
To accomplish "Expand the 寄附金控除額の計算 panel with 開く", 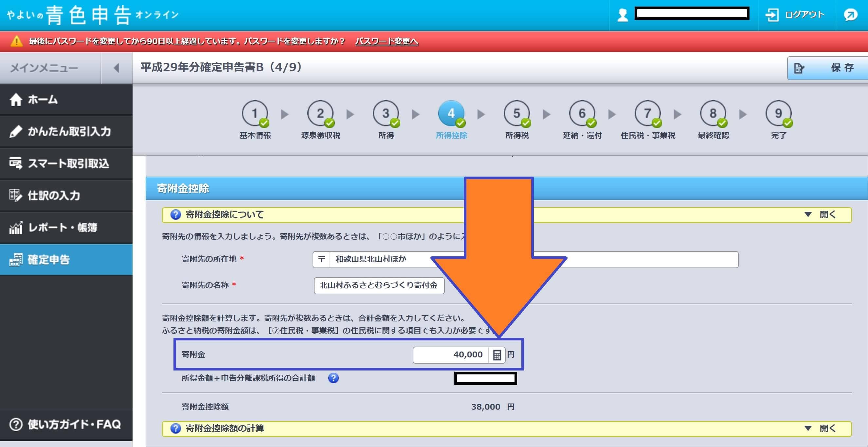I will pos(820,428).
